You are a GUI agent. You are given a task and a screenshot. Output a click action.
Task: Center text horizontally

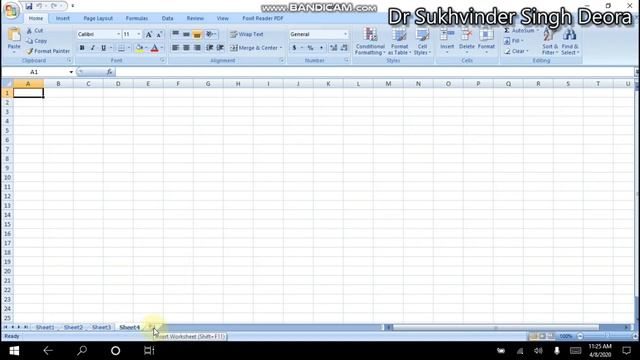point(186,48)
